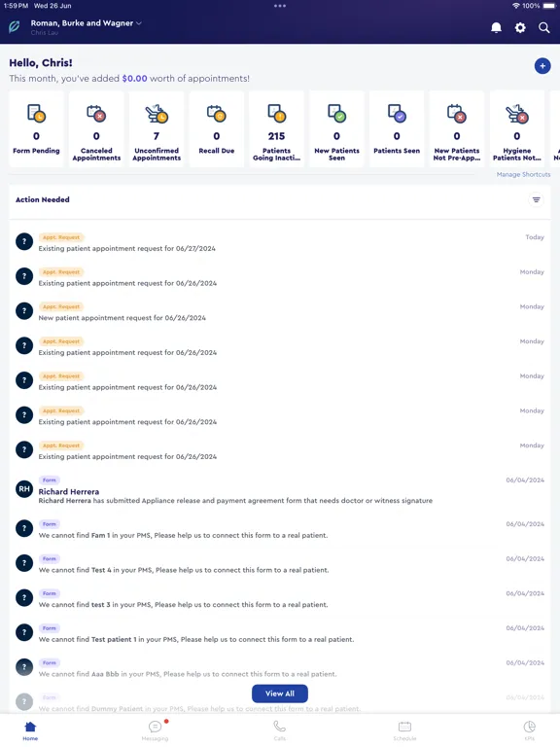Tap the search magnifier icon
This screenshot has width=560, height=747.
pos(543,27)
